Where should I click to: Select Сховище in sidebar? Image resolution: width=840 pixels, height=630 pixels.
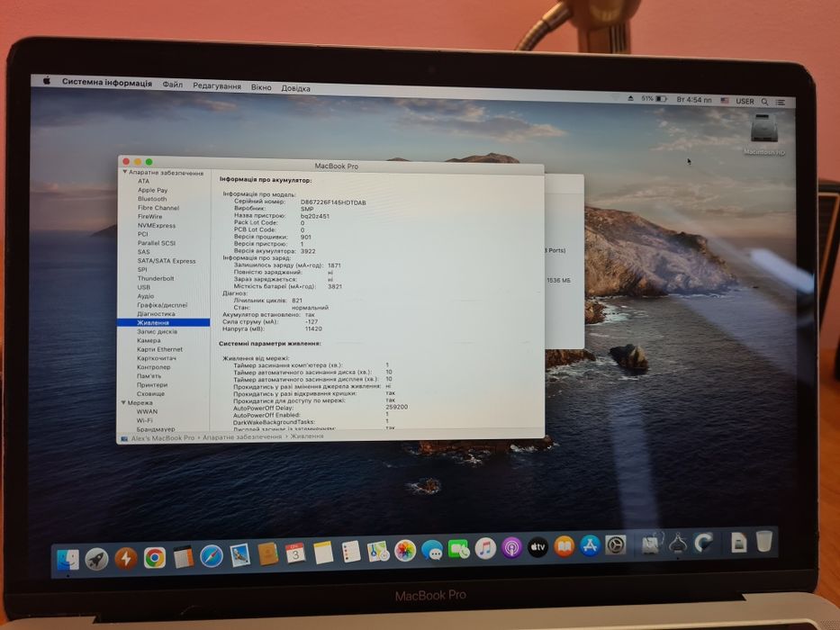(x=150, y=394)
